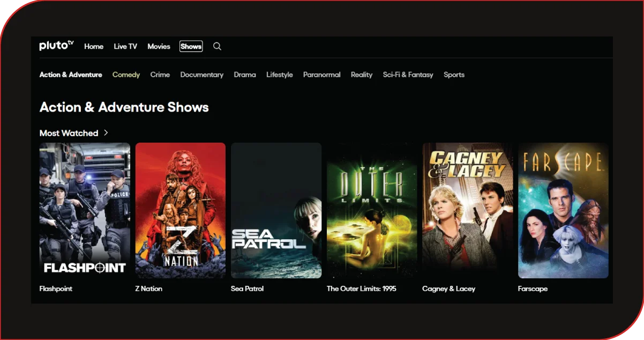Go to the Home menu item

click(x=94, y=47)
